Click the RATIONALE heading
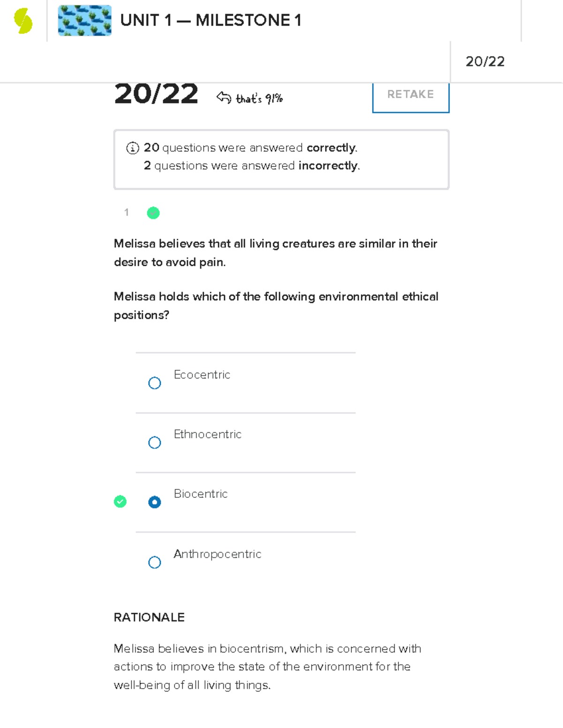The image size is (563, 728). click(149, 617)
